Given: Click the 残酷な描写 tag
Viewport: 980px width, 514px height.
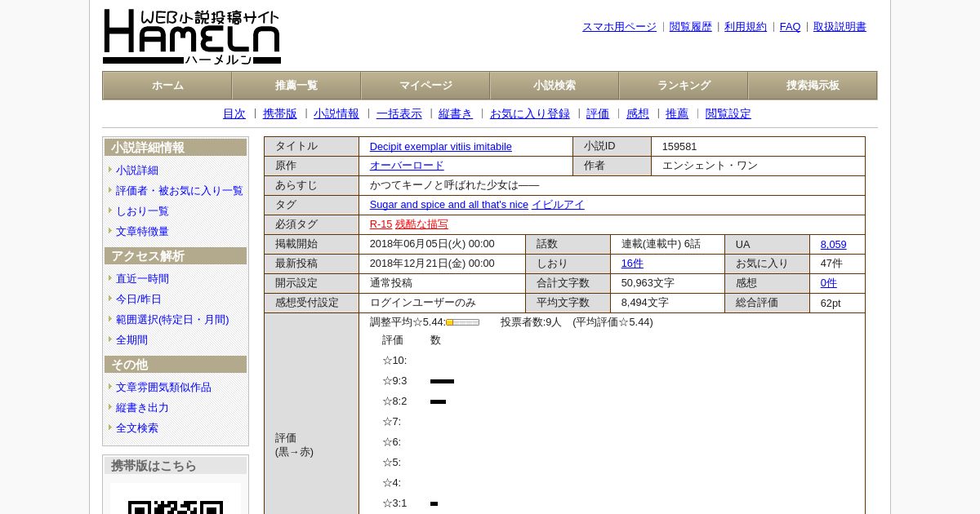Looking at the screenshot, I should pos(421,225).
